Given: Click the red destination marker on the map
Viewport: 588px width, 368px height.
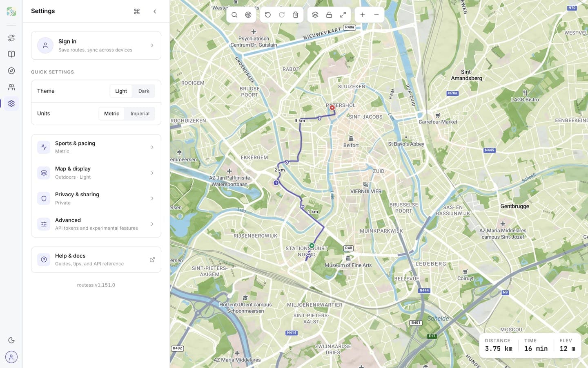Looking at the screenshot, I should [x=332, y=108].
